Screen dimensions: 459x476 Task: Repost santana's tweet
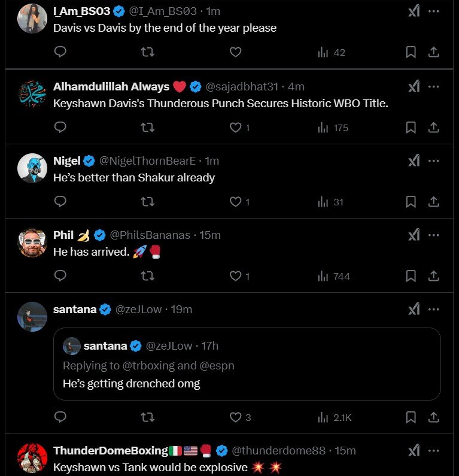147,417
